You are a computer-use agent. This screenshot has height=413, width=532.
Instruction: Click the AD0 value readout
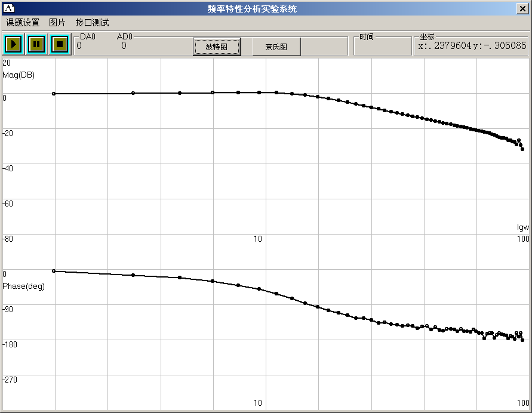(x=124, y=45)
